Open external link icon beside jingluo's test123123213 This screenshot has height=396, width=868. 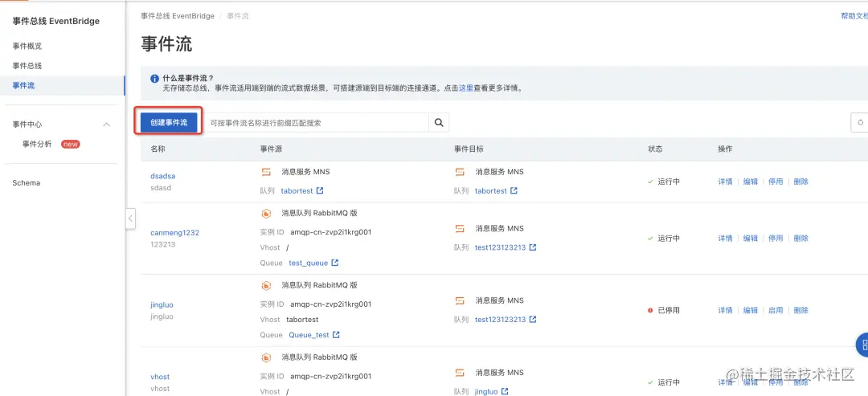coord(533,320)
